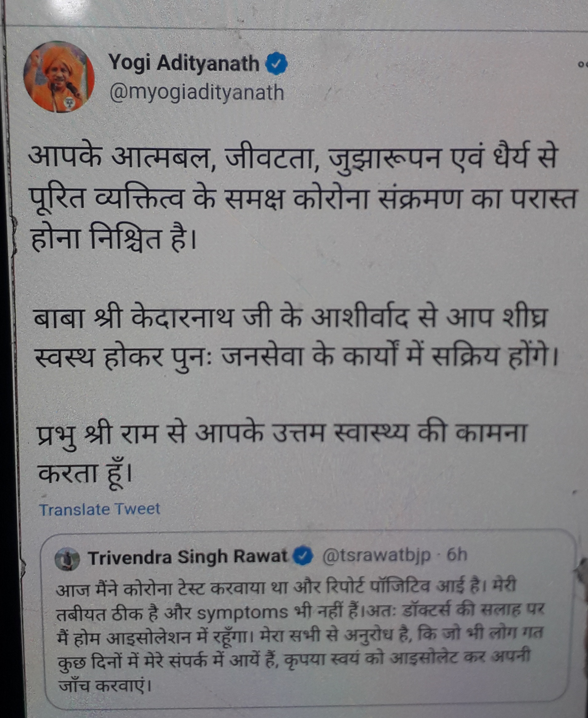588x718 pixels.
Task: Click the line 'करता हूँ।'
Action: 84,472
